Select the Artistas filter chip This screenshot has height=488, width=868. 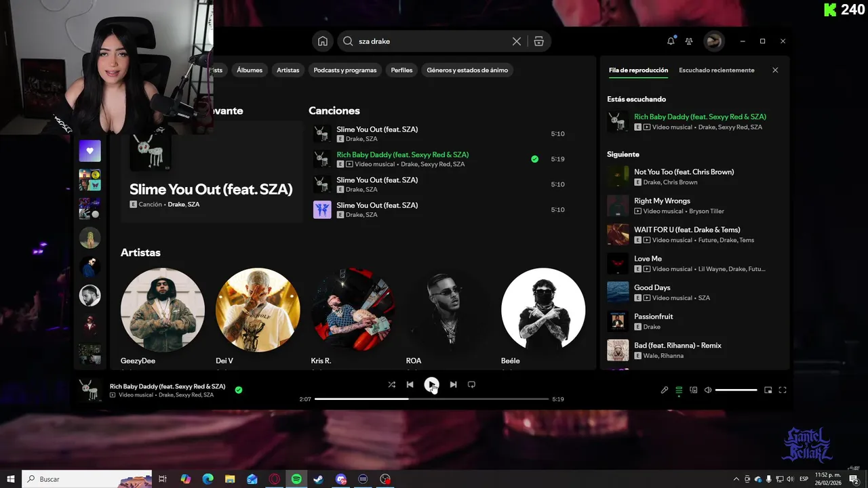[288, 70]
